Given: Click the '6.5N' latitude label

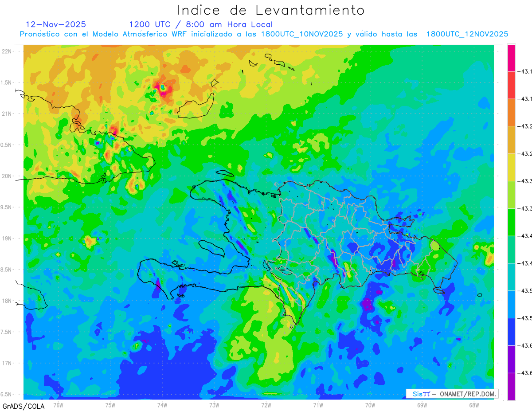Looking at the screenshot, I should [7, 394].
